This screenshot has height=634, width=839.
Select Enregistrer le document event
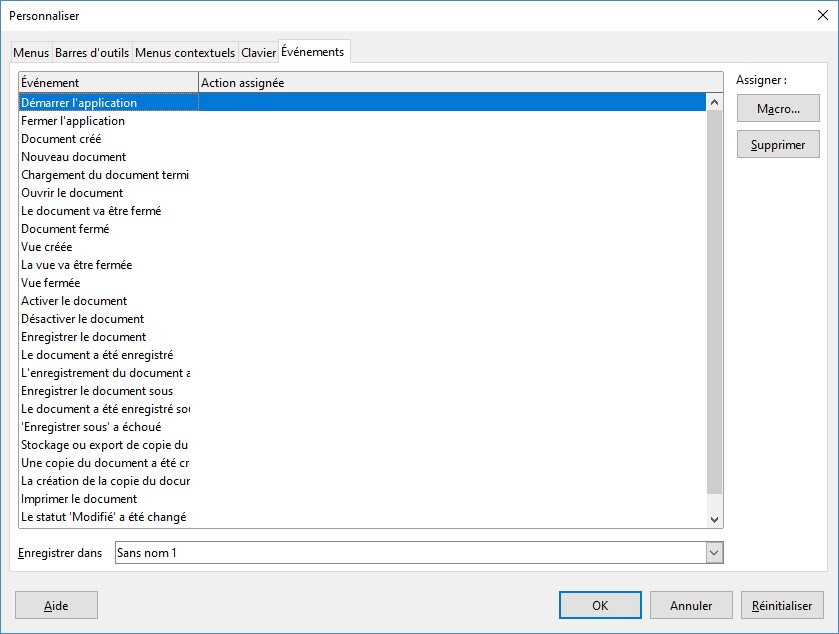pos(363,337)
